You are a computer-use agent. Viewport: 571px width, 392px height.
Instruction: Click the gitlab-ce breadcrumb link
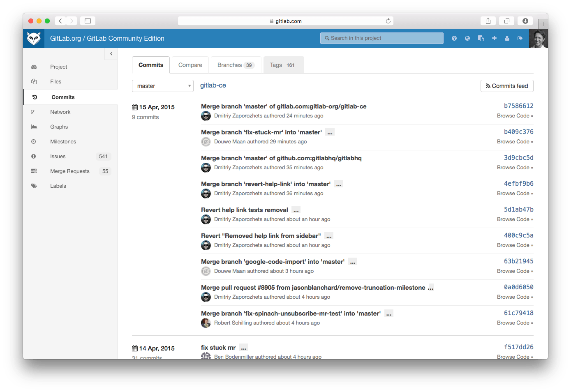tap(213, 85)
